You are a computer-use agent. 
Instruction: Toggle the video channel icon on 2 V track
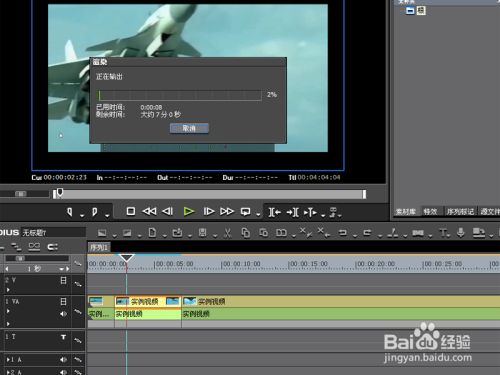63,281
